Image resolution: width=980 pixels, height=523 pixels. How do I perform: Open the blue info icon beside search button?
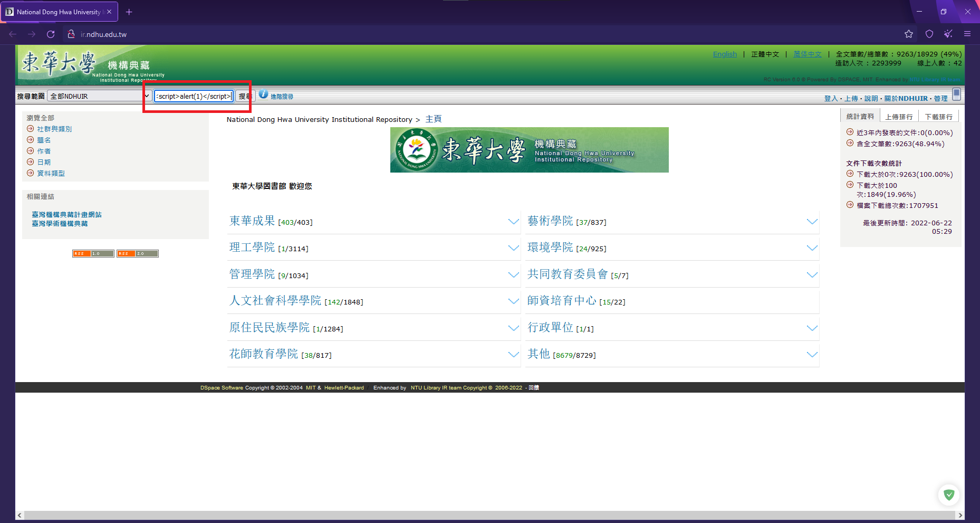pos(263,94)
